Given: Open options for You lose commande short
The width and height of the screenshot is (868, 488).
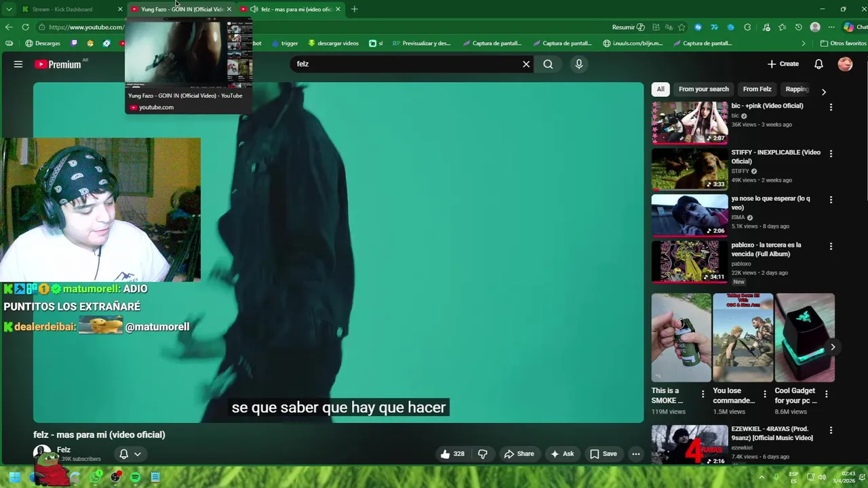Looking at the screenshot, I should (765, 394).
